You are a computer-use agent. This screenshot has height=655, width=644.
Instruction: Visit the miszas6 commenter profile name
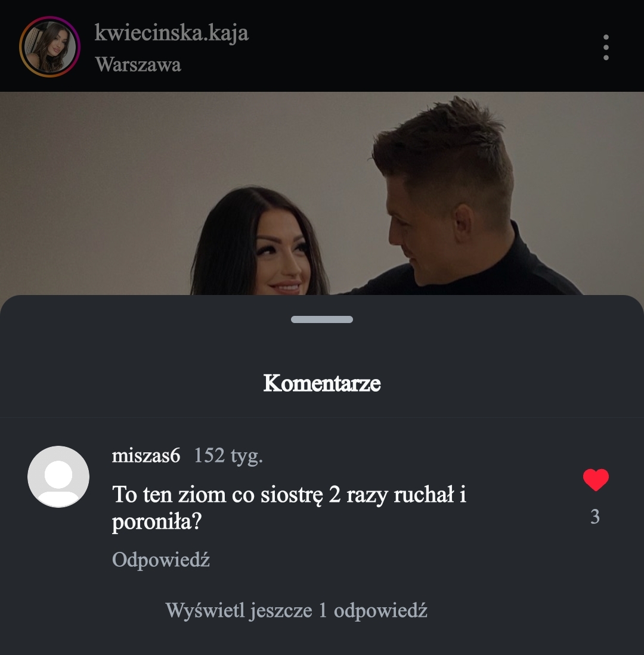coord(146,456)
